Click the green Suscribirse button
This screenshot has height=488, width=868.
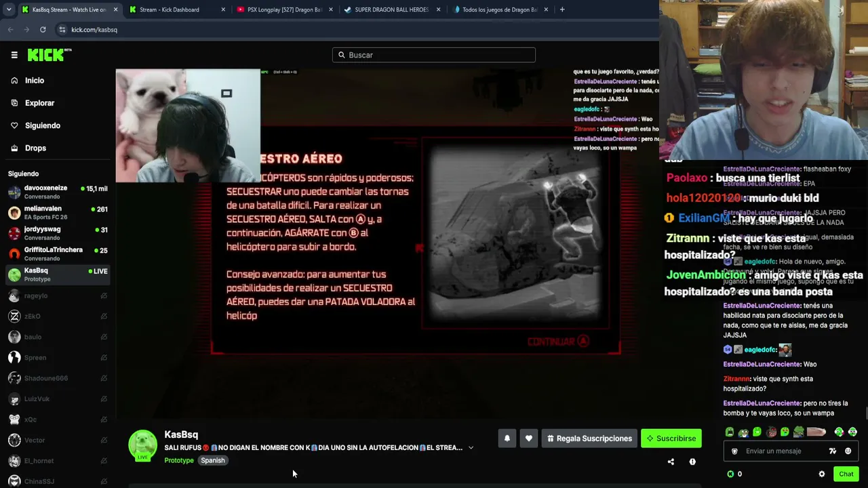point(671,439)
